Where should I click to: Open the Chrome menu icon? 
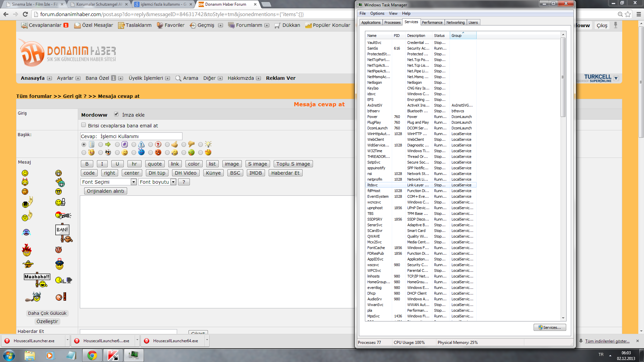click(x=639, y=14)
